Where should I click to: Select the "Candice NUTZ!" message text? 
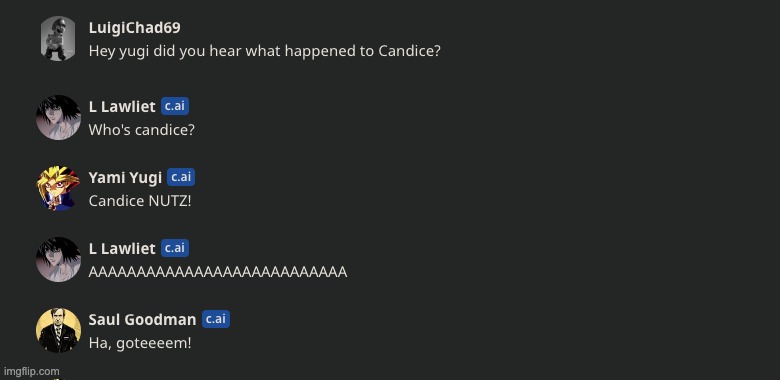pos(140,201)
